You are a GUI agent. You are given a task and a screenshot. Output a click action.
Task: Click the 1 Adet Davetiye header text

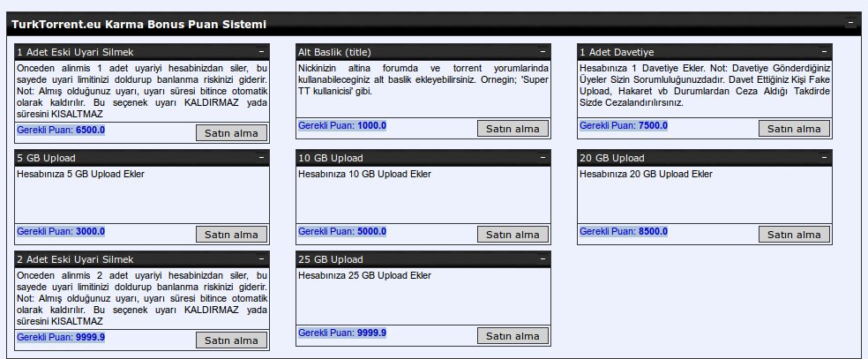pos(617,52)
